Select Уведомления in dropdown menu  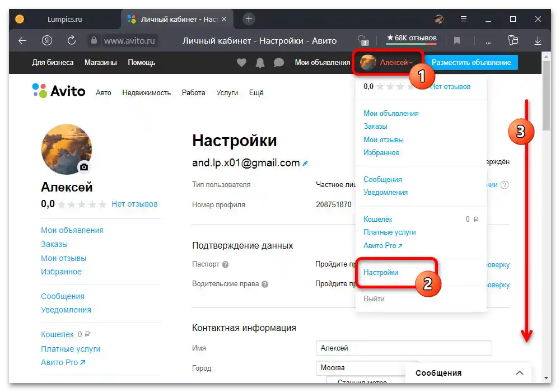coord(385,193)
